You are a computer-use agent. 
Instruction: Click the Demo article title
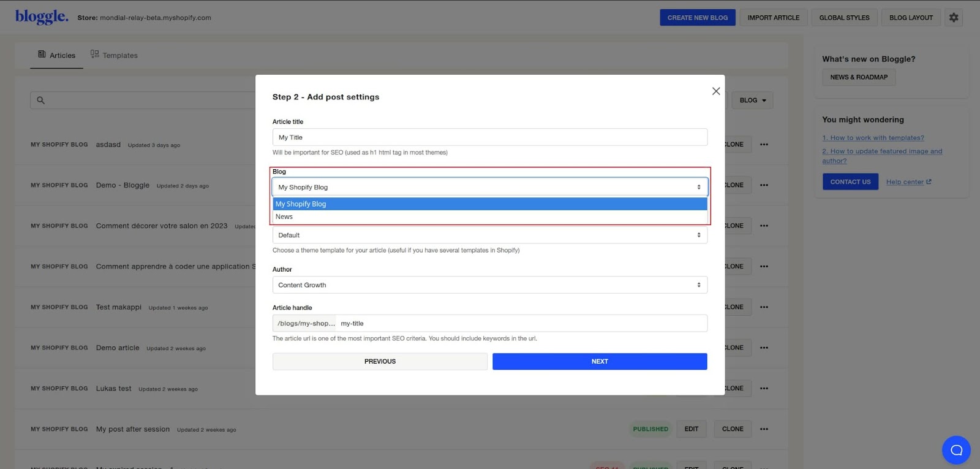coord(118,348)
